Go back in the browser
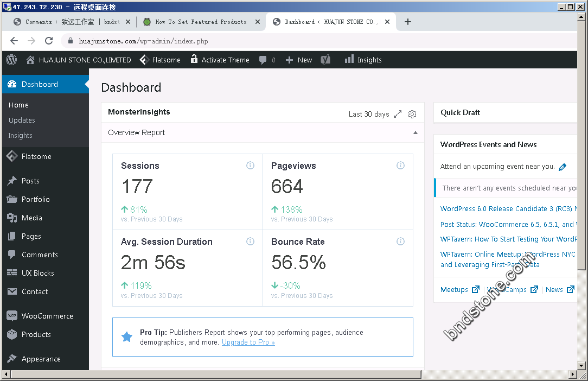Screen dimensions: 588x381 coord(14,41)
